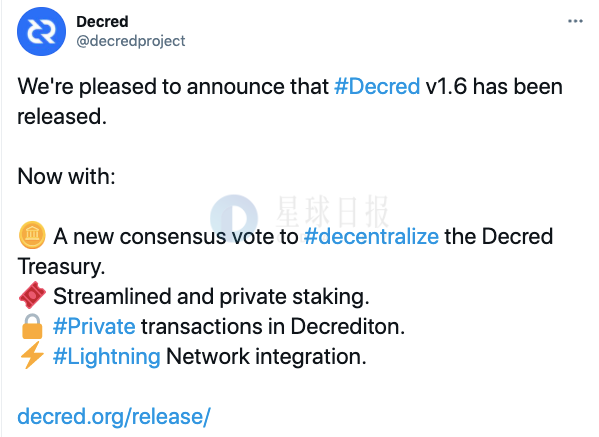The height and width of the screenshot is (437, 599).
Task: Click the gold treasury coin emoji
Action: click(32, 235)
